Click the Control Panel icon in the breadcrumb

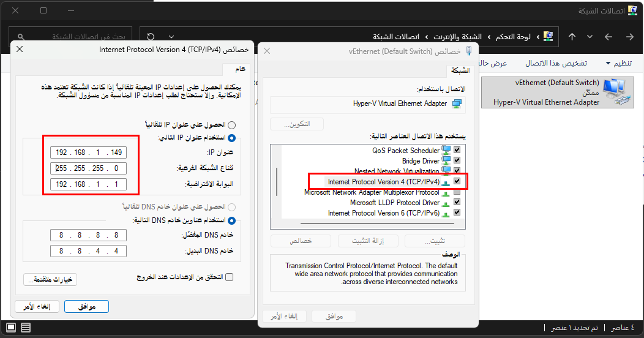coord(549,37)
